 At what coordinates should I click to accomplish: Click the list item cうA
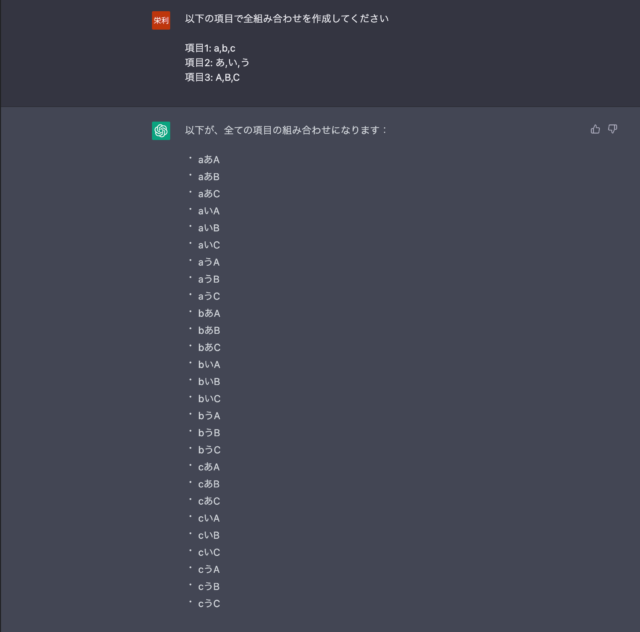tap(208, 569)
